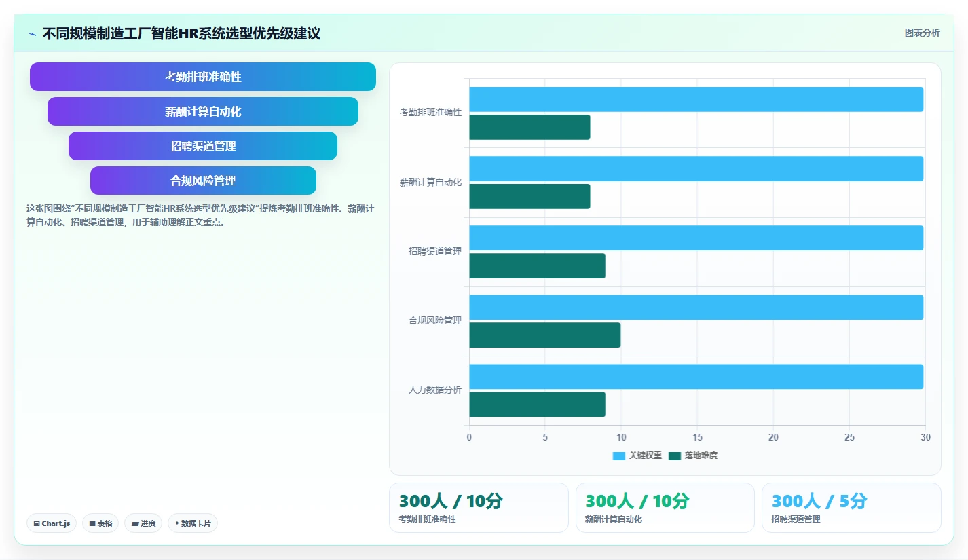
Task: Click the Chart.js tag
Action: [52, 523]
